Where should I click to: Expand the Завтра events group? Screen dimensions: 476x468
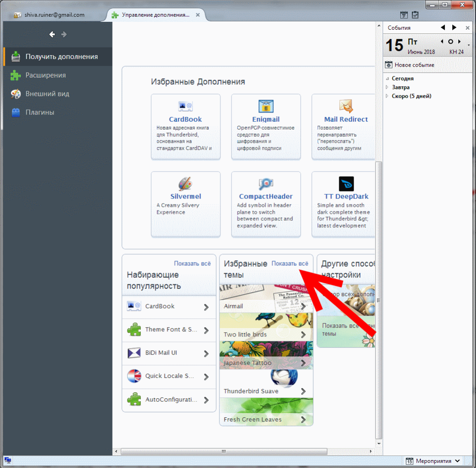(387, 87)
